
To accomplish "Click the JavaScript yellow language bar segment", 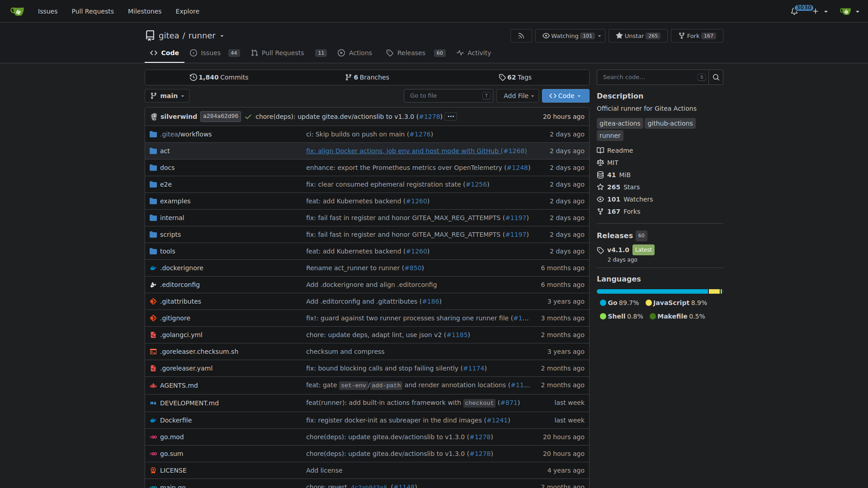I will tap(714, 291).
